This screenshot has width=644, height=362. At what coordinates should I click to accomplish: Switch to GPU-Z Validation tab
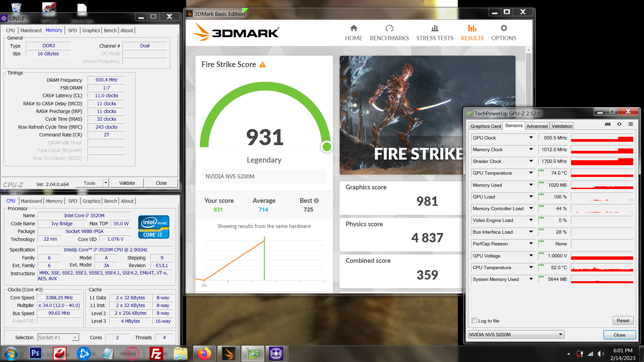point(562,126)
